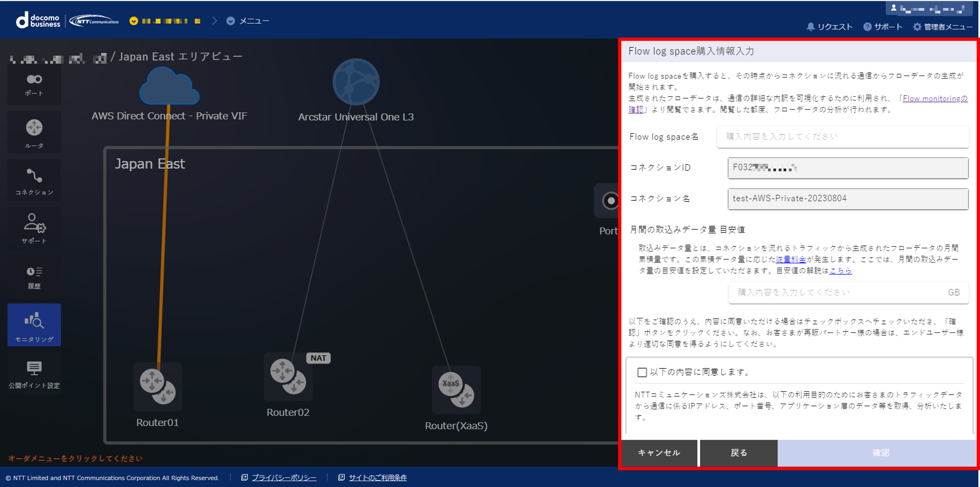Select the Router(XaaS) icon

click(x=456, y=390)
